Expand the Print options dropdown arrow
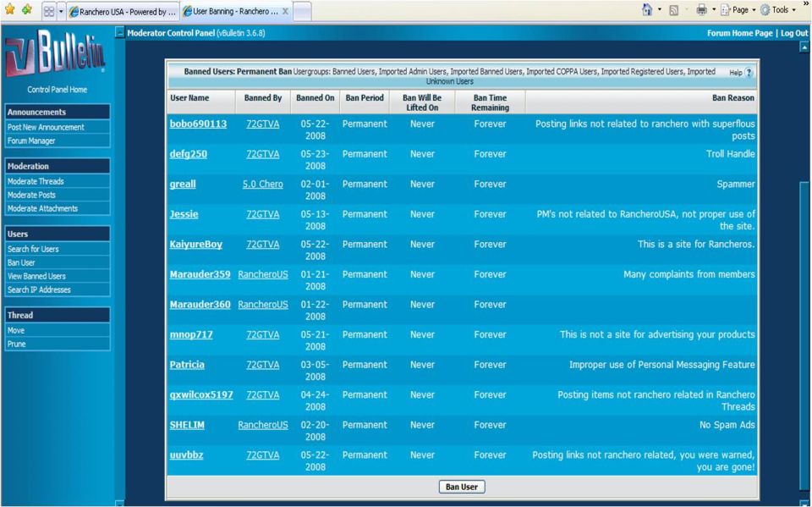The height and width of the screenshot is (507, 812). pos(714,10)
